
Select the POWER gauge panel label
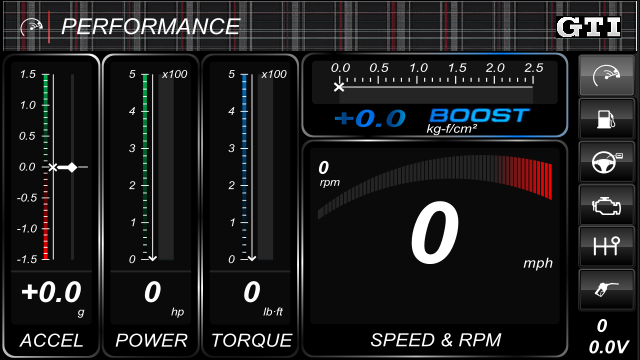click(x=151, y=340)
